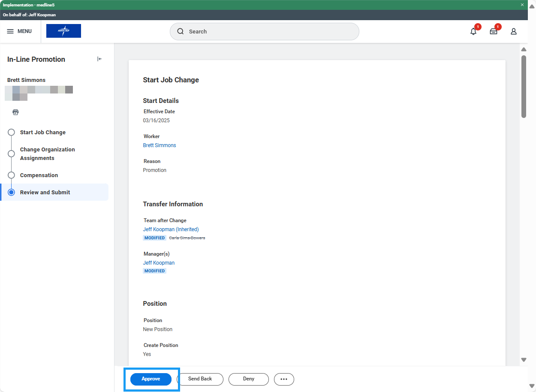
Task: Open Jeff Koopman (Inherited) team link
Action: pos(171,229)
